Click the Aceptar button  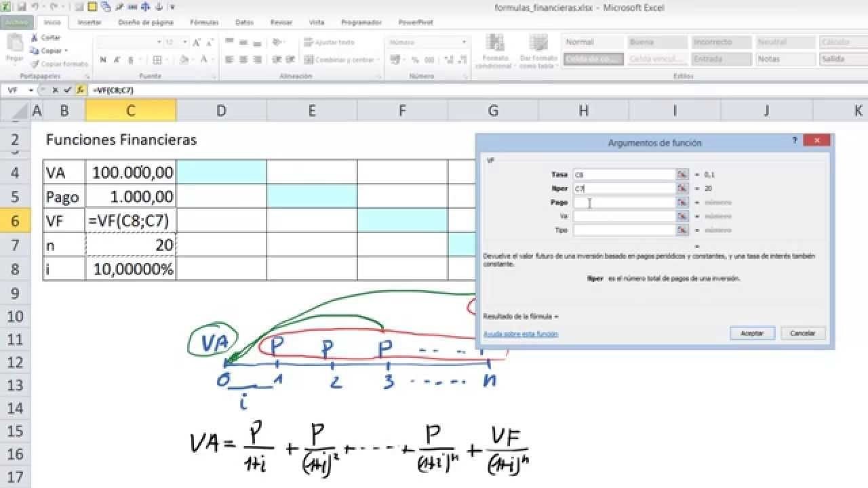[x=752, y=333]
